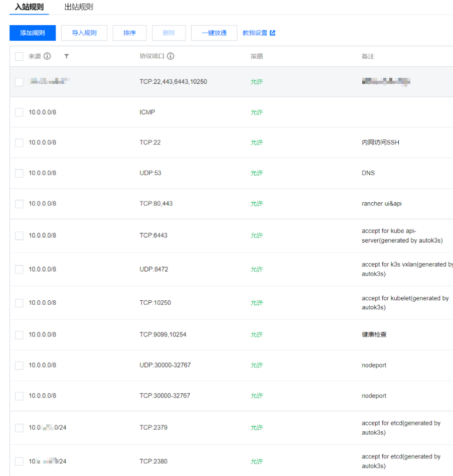Click 允许 policy in the ICMP row
This screenshot has height=476, width=453.
pyautogui.click(x=257, y=112)
